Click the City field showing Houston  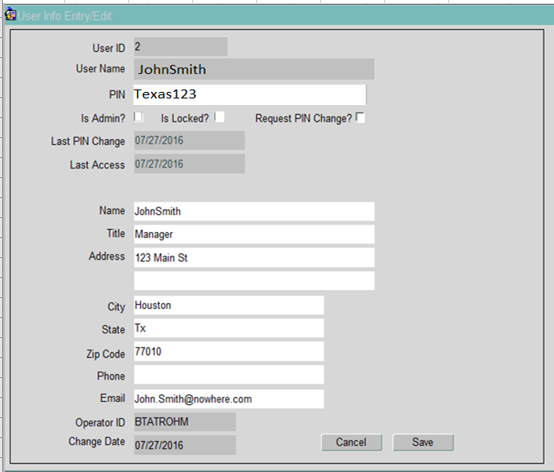click(x=229, y=305)
